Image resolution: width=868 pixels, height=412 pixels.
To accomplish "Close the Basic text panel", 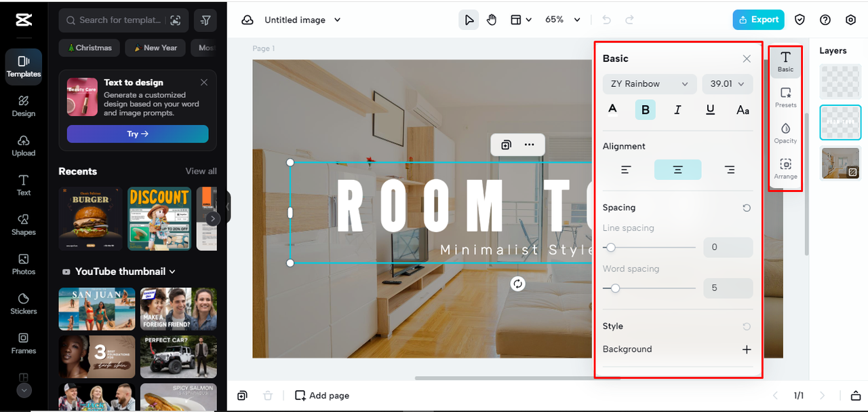I will (747, 59).
